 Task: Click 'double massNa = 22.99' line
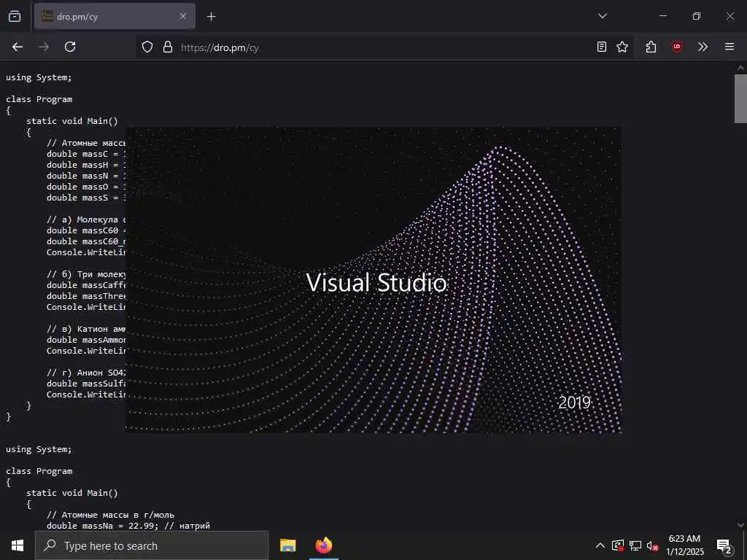pos(128,526)
